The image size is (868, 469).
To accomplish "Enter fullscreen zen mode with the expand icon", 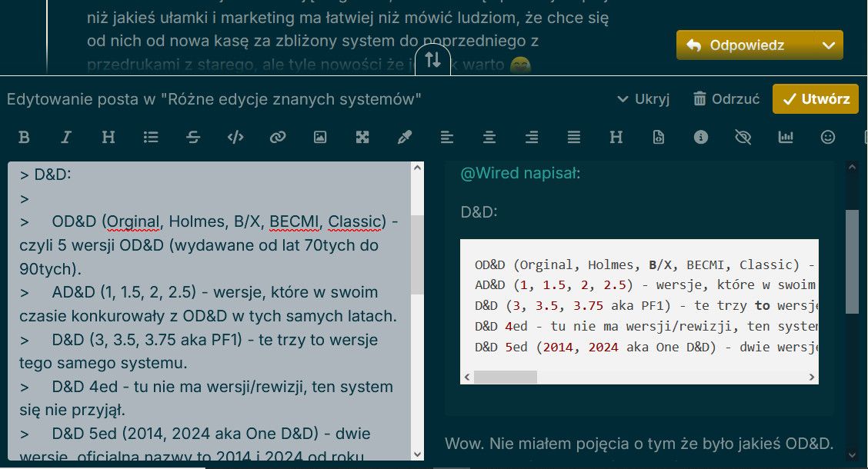I will coord(362,137).
